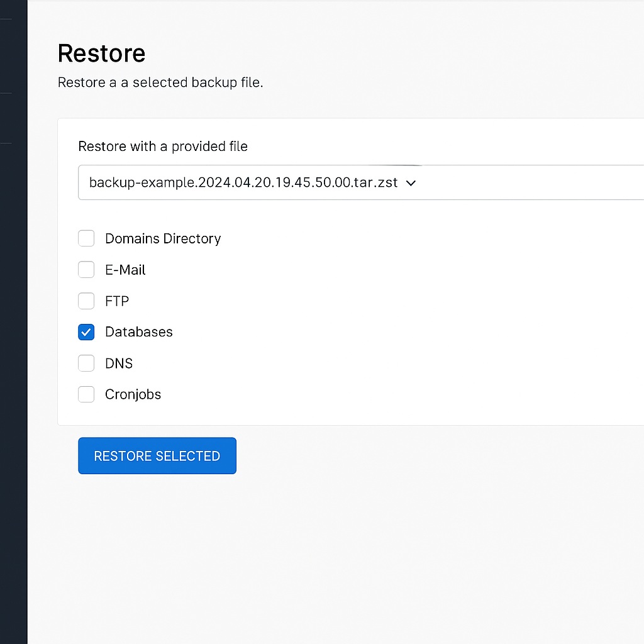Click the DNS label text
Screen dimensions: 644x644
119,364
